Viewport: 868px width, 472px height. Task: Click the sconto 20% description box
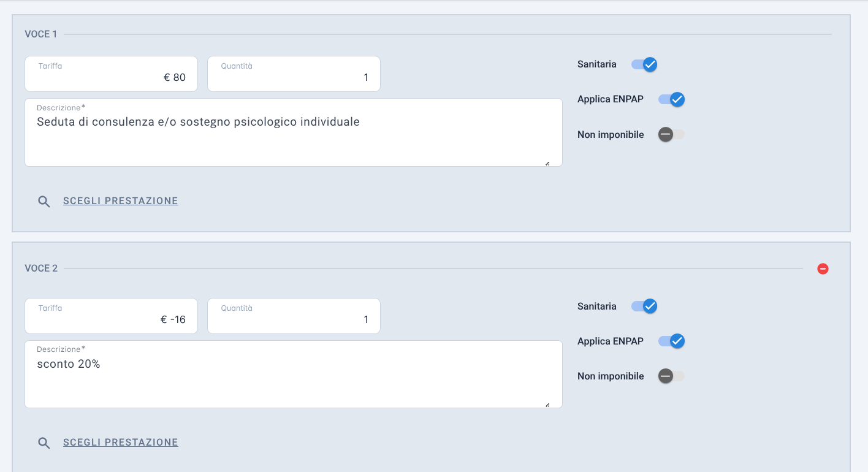[294, 374]
